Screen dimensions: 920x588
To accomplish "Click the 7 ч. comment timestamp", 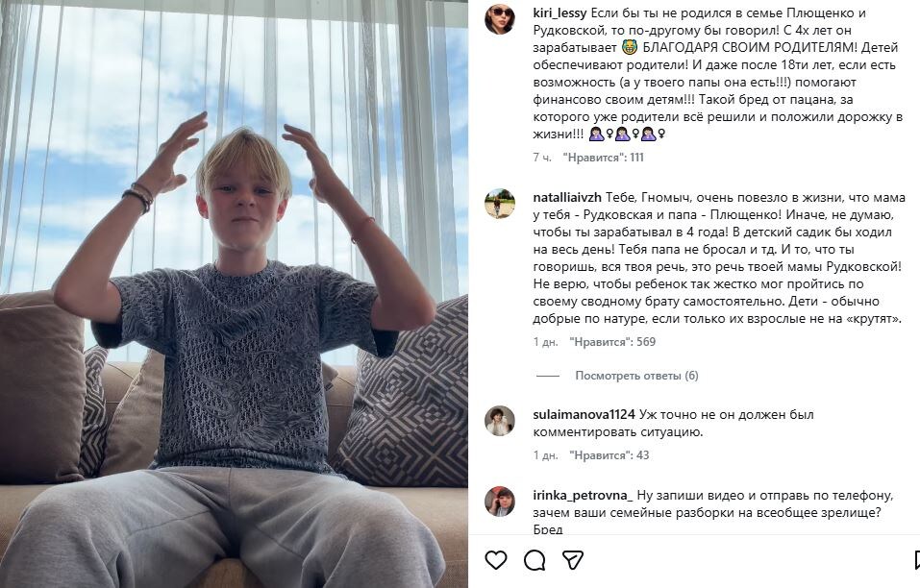I will (x=542, y=157).
